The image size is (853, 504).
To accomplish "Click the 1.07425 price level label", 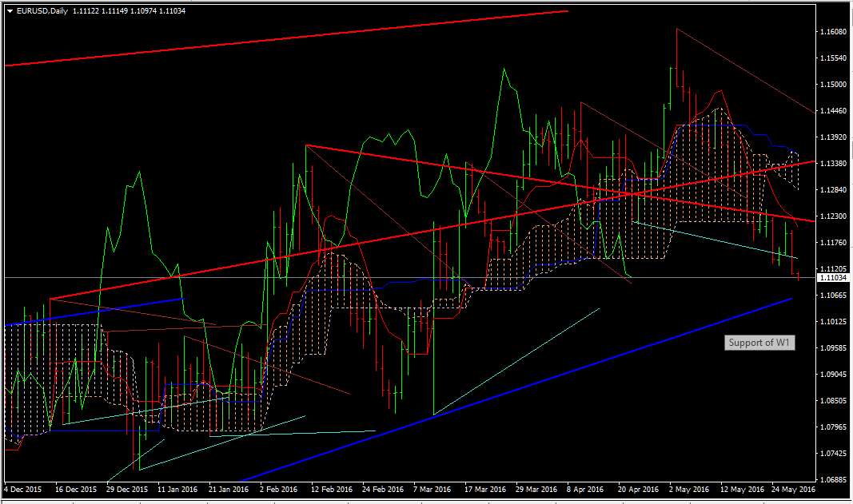I will pyautogui.click(x=834, y=454).
